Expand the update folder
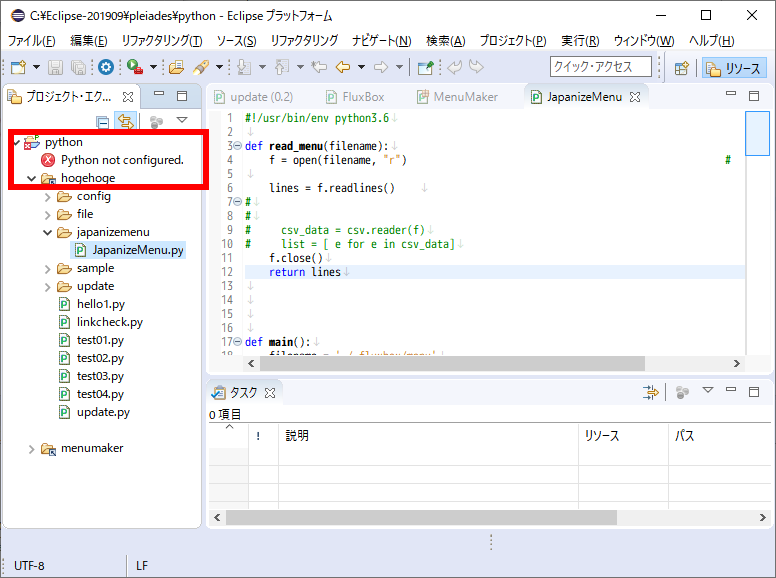Screen dimensions: 776x578 48,287
